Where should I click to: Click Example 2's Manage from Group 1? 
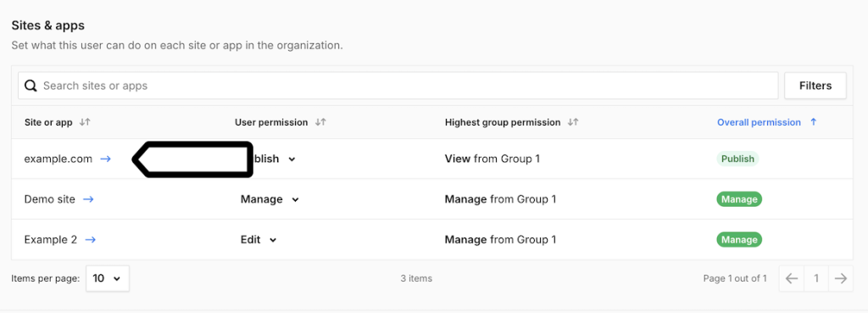click(x=500, y=240)
